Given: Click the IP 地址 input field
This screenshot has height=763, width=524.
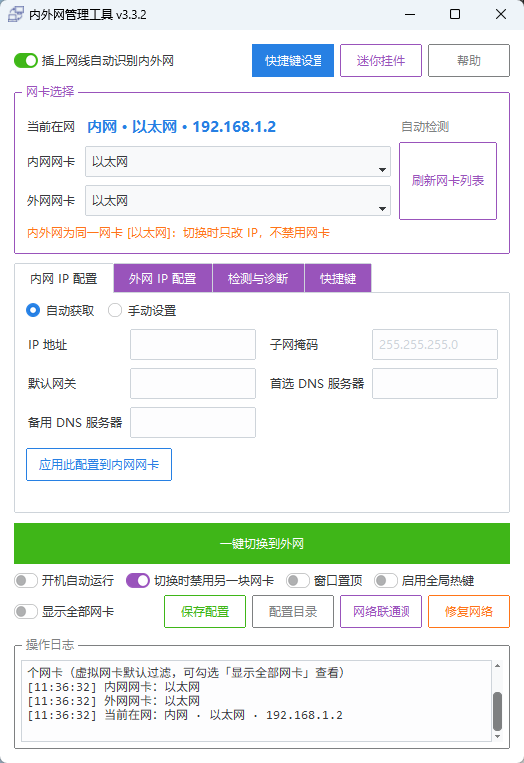Looking at the screenshot, I should point(193,345).
